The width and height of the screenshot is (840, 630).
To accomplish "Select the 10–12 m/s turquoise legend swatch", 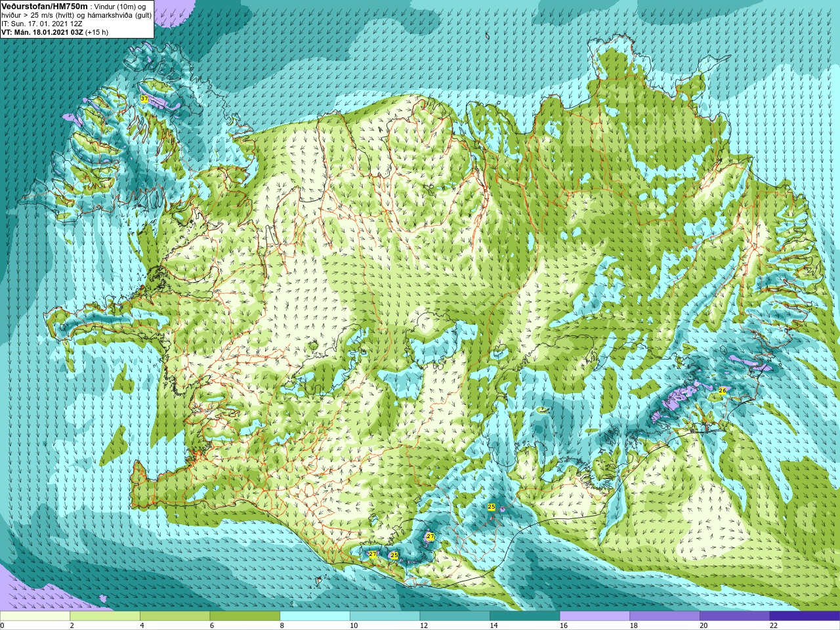I will click(x=385, y=616).
